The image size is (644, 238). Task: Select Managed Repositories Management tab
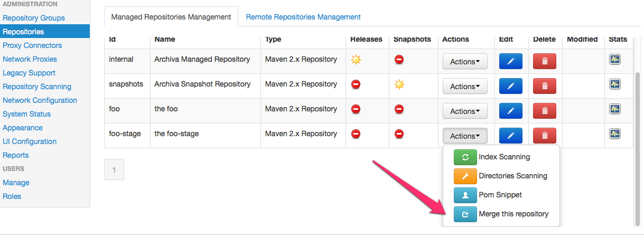tap(171, 17)
